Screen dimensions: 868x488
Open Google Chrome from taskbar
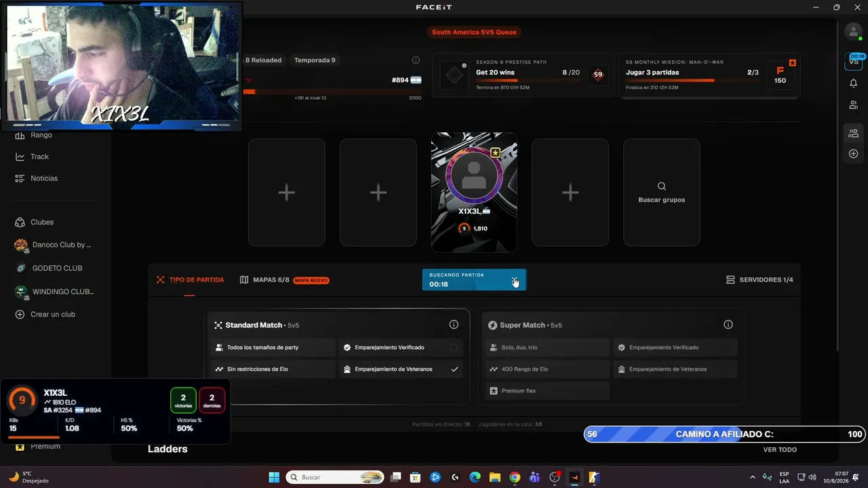(x=515, y=477)
